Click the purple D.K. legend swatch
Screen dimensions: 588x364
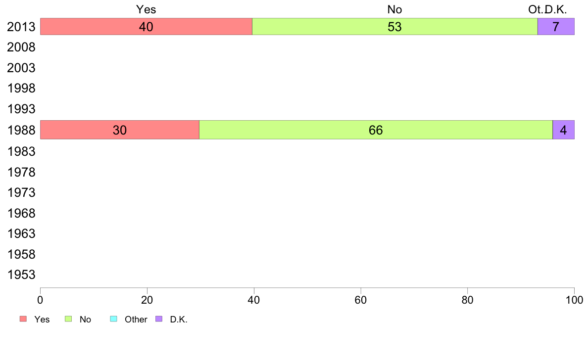click(159, 318)
